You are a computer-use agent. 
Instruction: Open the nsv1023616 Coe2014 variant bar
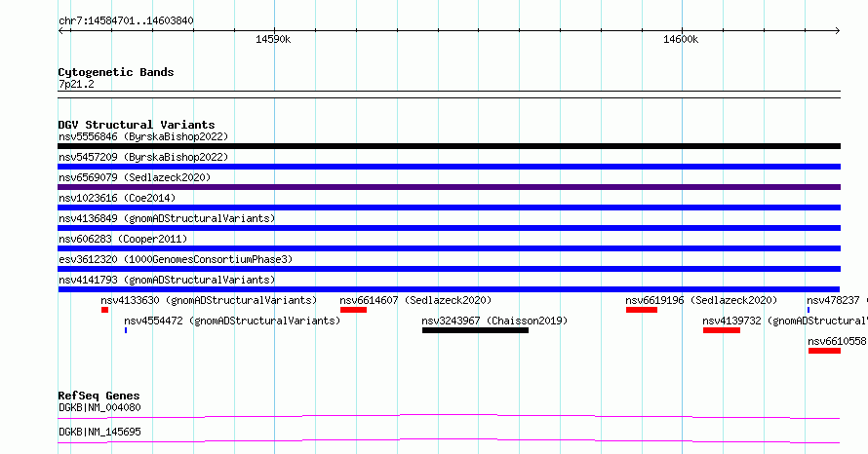pos(449,208)
